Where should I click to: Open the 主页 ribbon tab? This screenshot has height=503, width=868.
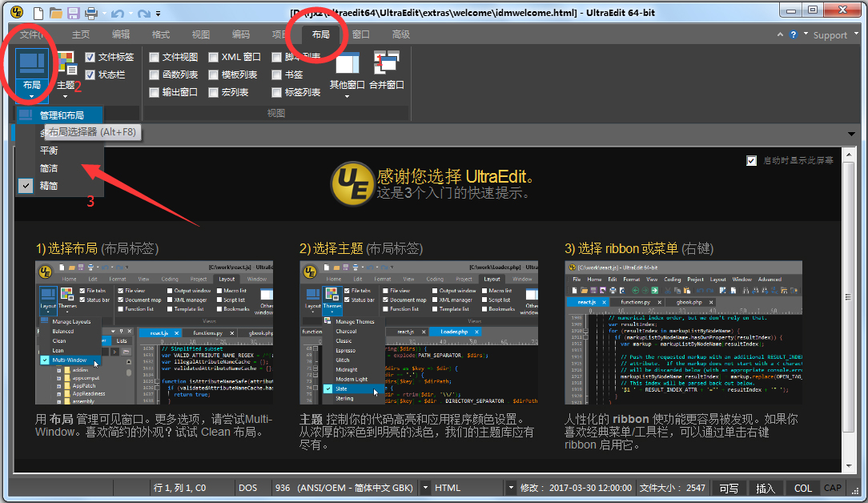tap(81, 34)
